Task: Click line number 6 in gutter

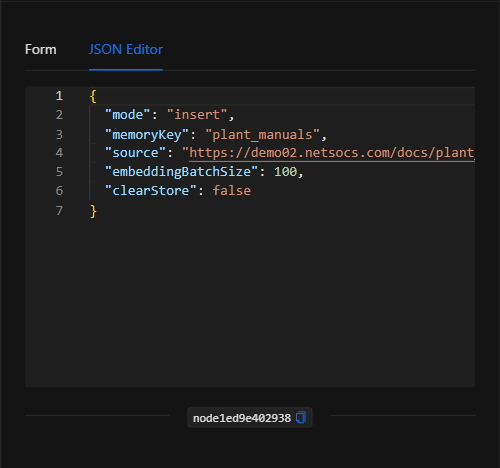Action: 59,191
